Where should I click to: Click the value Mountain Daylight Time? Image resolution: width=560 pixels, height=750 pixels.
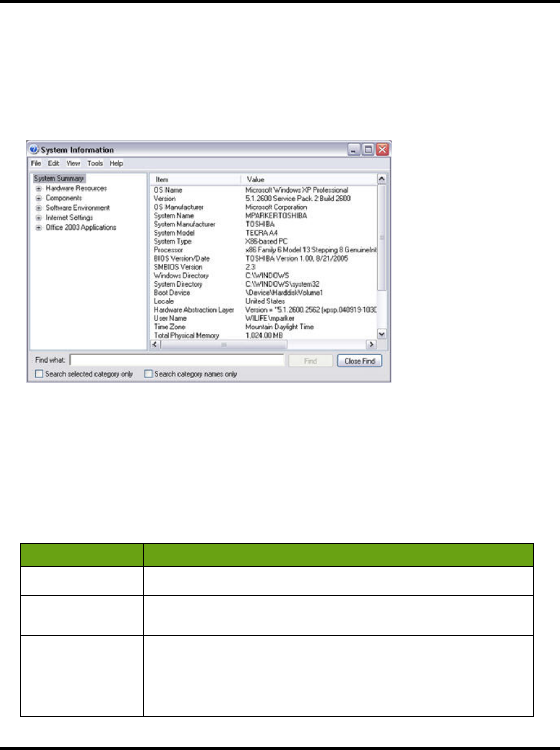click(x=279, y=327)
